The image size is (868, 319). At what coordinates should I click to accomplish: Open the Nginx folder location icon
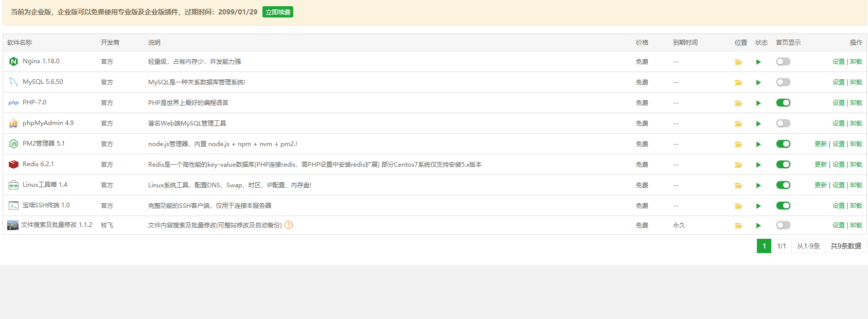(x=738, y=62)
